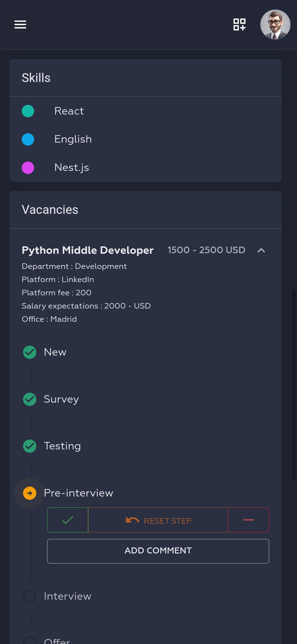Click the empty circle for Interview step
The image size is (297, 644).
30,596
